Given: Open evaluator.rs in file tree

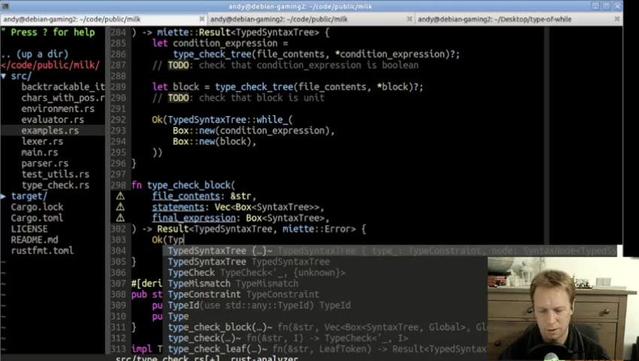Looking at the screenshot, I should 53,120.
